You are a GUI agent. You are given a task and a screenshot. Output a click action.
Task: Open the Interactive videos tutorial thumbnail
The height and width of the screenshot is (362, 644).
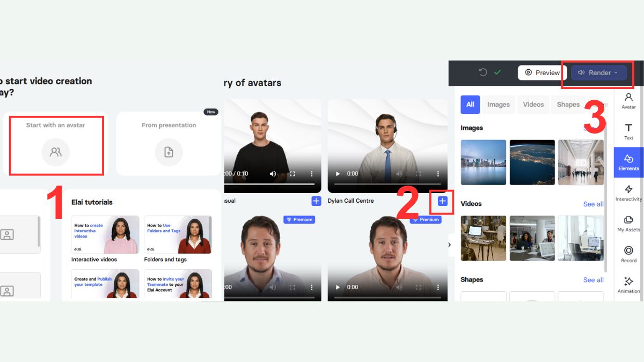(105, 234)
